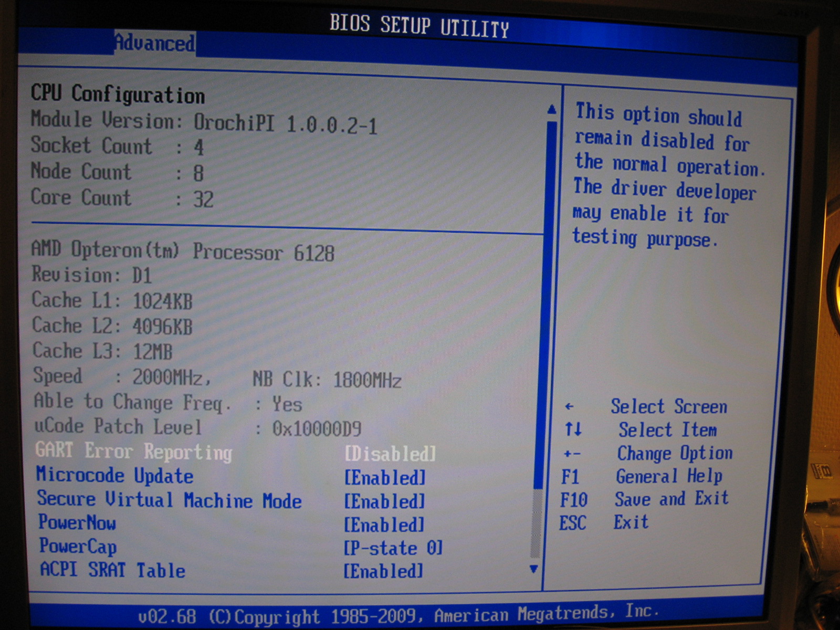Click the Select Item label
840x630 pixels.
coord(667,430)
